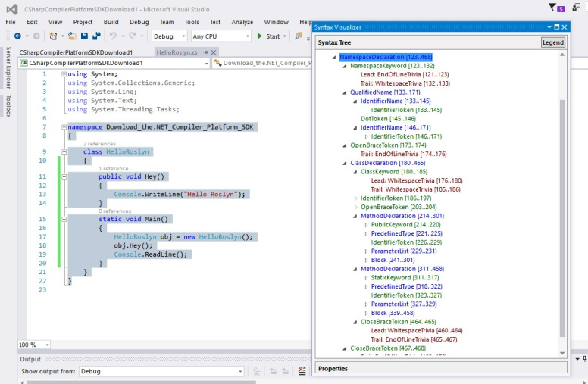Click the Undo arrow icon
Screen dimensions: 588x384
[x=113, y=36]
